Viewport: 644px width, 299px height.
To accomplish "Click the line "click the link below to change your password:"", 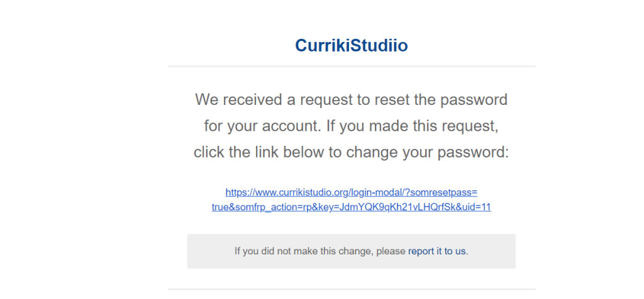I will pos(351,152).
